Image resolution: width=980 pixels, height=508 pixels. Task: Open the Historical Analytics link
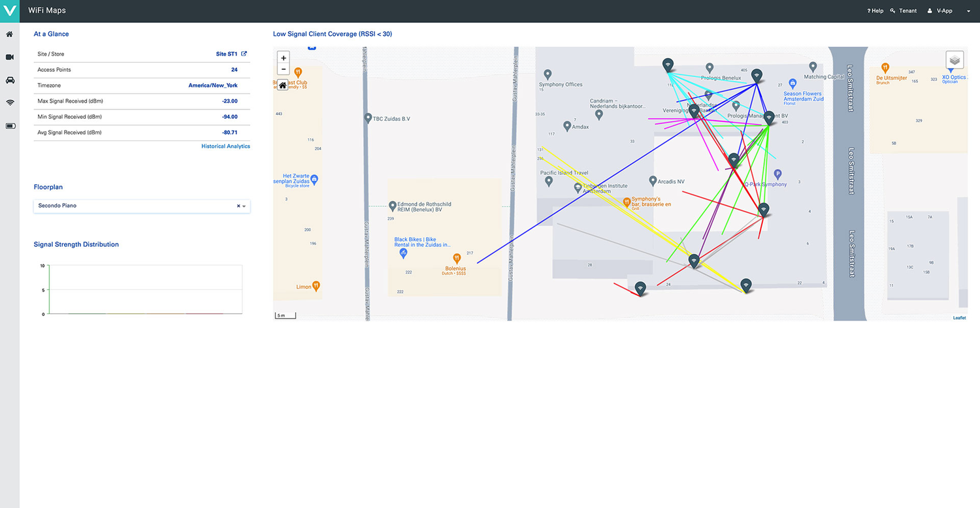[x=225, y=146]
